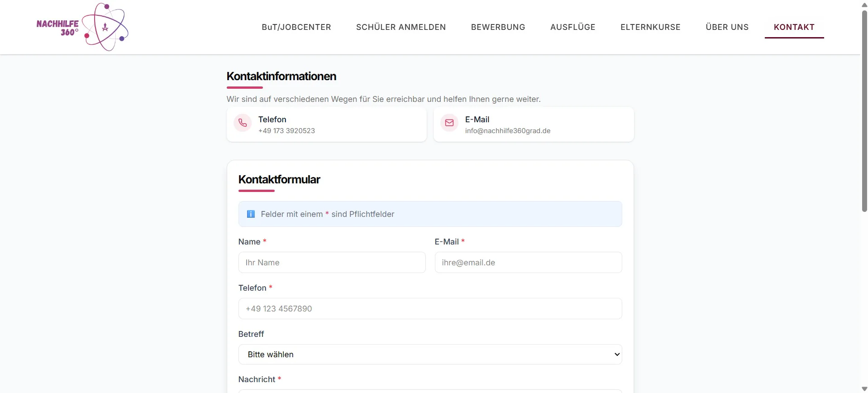
Task: Click into the E-Mail input field
Action: click(528, 263)
